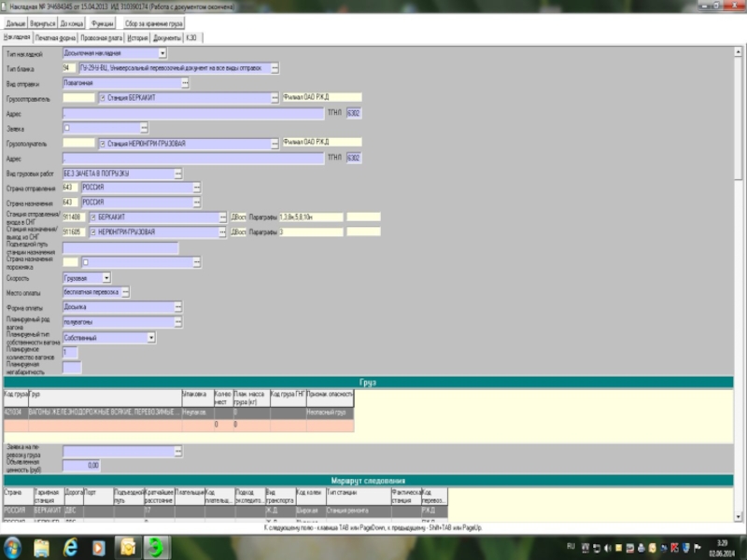Open lookup button for Вид отправки field

pyautogui.click(x=184, y=83)
